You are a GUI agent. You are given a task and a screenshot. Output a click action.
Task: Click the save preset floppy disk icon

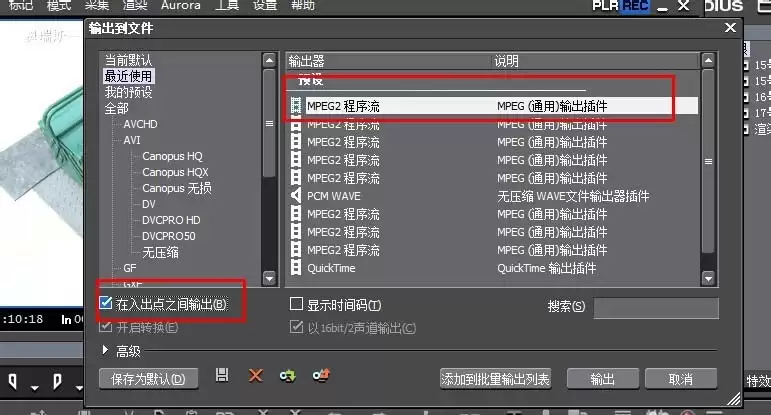[222, 376]
